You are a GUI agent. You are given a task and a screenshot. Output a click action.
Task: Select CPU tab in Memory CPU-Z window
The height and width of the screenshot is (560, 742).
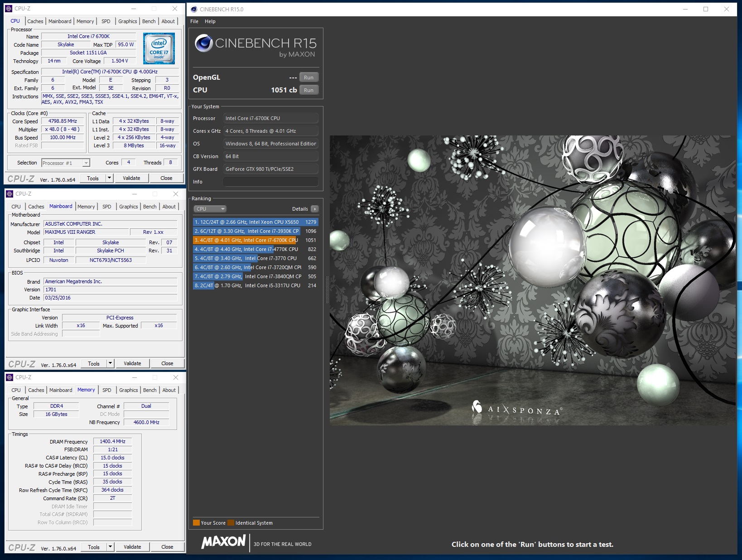[16, 390]
